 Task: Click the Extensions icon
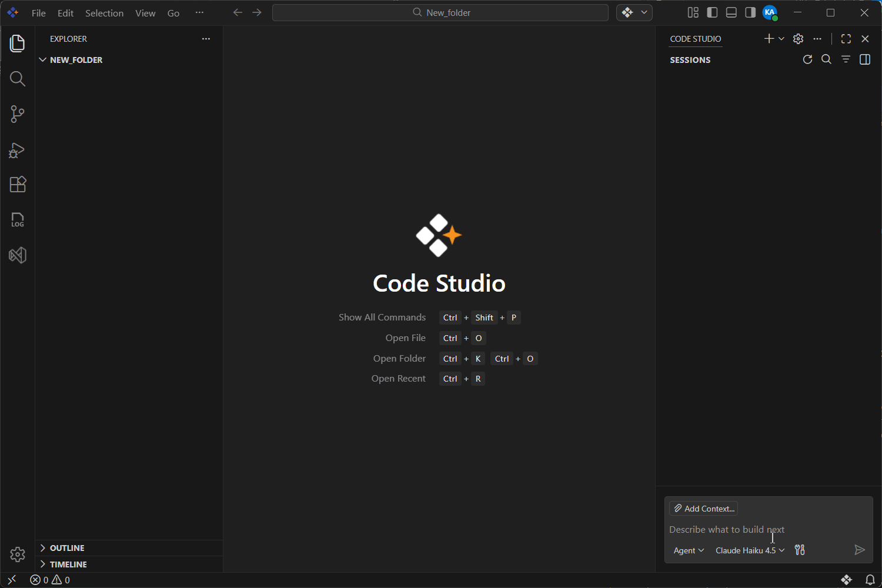click(17, 184)
